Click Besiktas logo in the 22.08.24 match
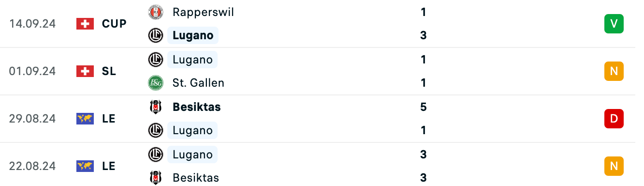Viewport: 644px width, 186px height. click(x=156, y=178)
